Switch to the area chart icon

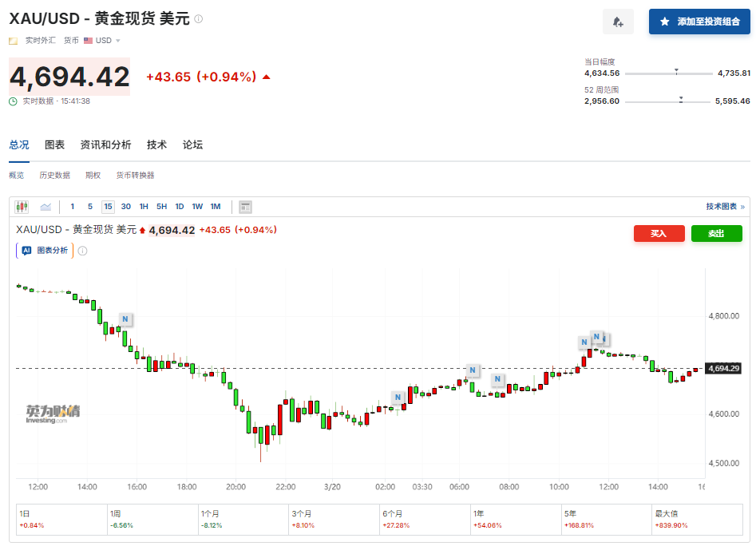[46, 207]
